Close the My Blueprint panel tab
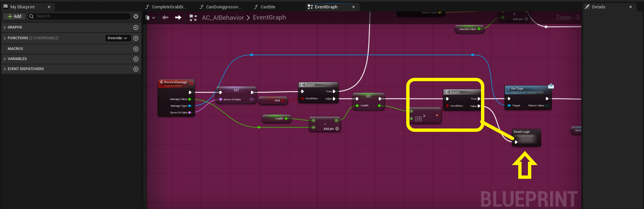 pos(49,7)
